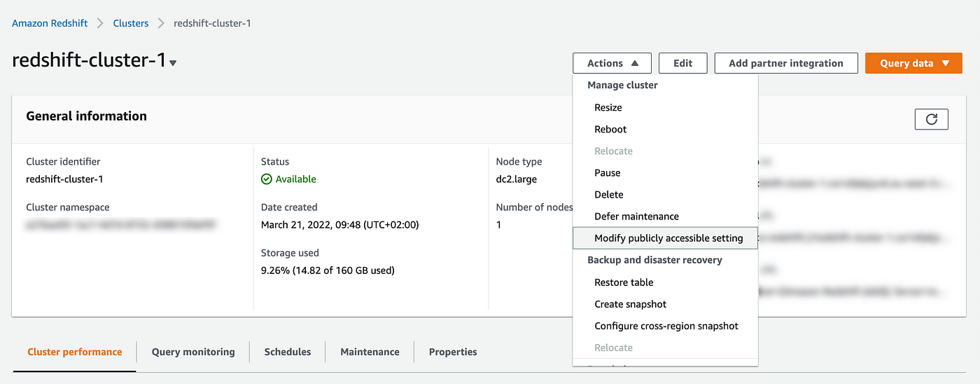Select Pause in Manage cluster menu

click(x=608, y=172)
